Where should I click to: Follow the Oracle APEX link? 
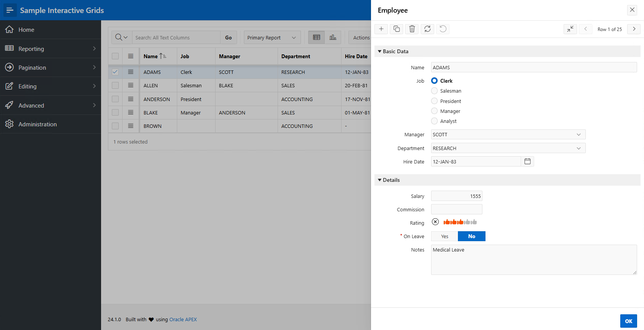pyautogui.click(x=183, y=319)
